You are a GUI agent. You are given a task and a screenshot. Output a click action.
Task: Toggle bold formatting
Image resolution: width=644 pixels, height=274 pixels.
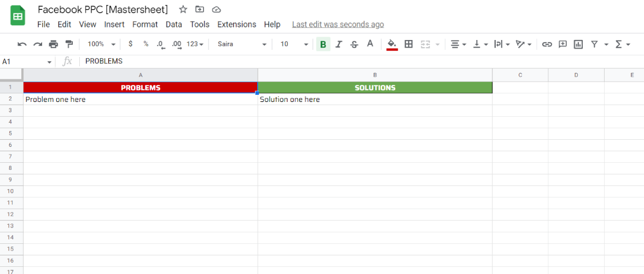[x=323, y=44]
